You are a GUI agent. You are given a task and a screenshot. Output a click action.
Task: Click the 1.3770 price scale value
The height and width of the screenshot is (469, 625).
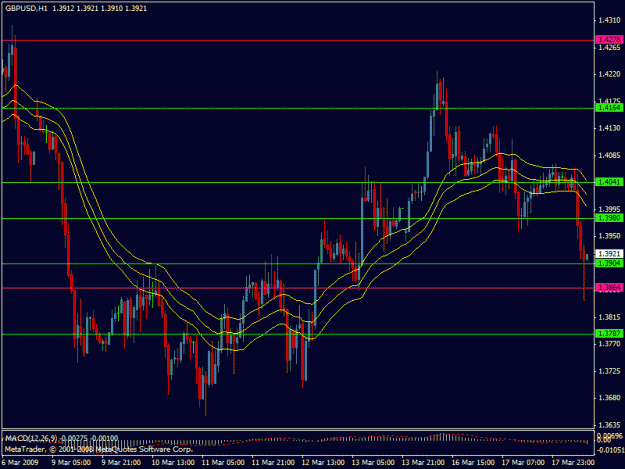(x=609, y=343)
